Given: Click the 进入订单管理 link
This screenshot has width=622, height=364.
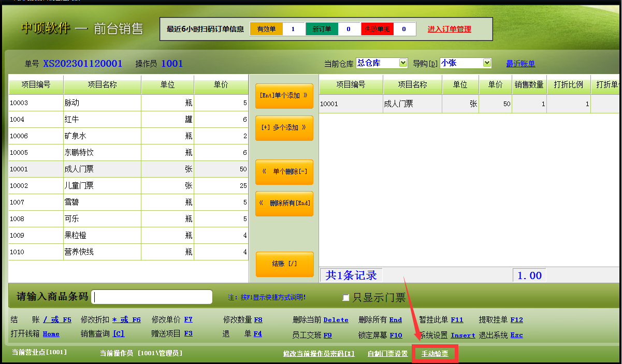Looking at the screenshot, I should (449, 29).
